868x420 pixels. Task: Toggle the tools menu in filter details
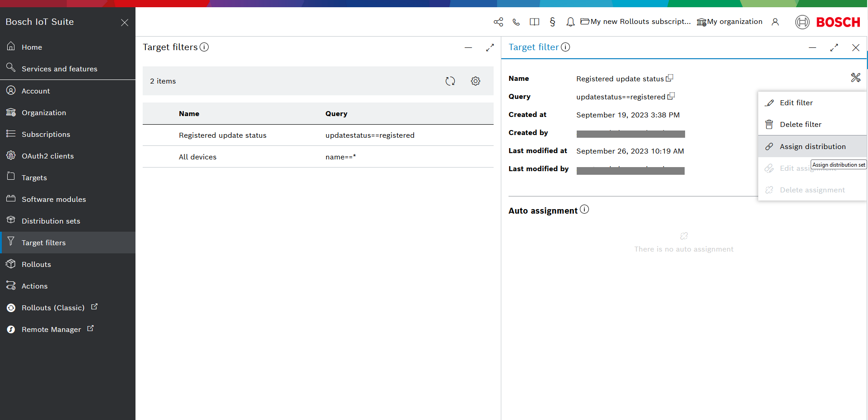(855, 78)
